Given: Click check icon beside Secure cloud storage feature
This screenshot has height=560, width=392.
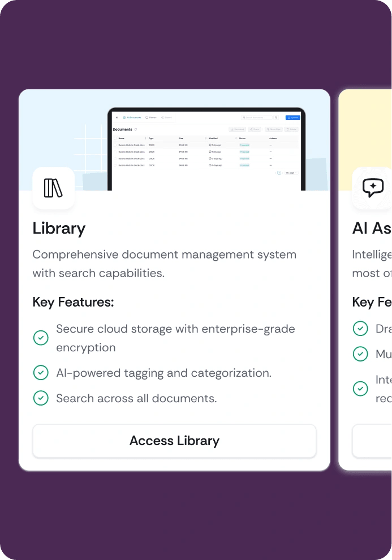Looking at the screenshot, I should pos(41,338).
